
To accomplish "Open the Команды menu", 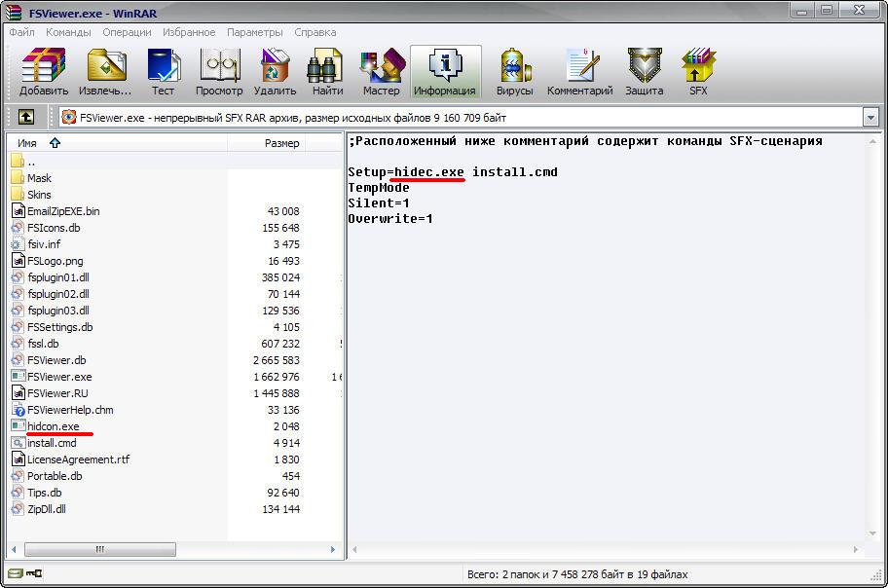I will tap(68, 32).
